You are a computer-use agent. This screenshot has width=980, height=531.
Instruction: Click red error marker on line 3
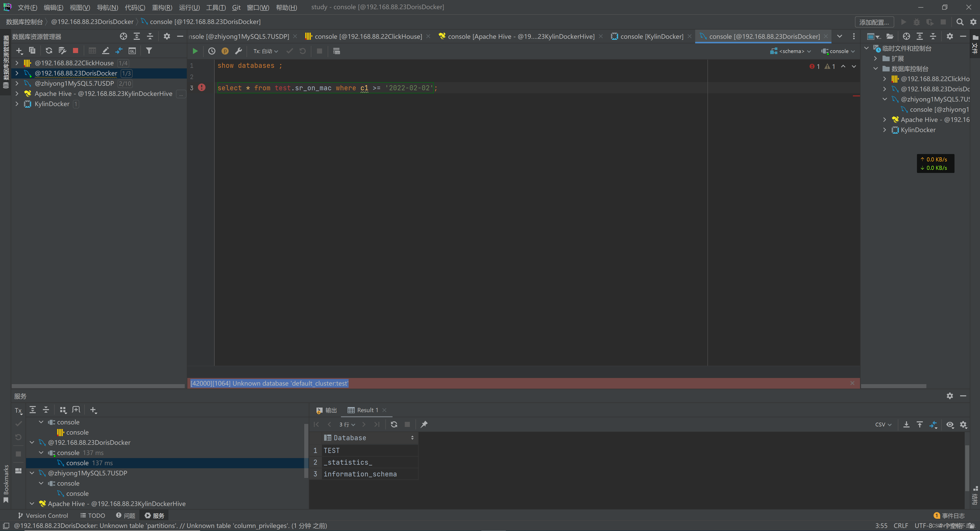click(202, 87)
